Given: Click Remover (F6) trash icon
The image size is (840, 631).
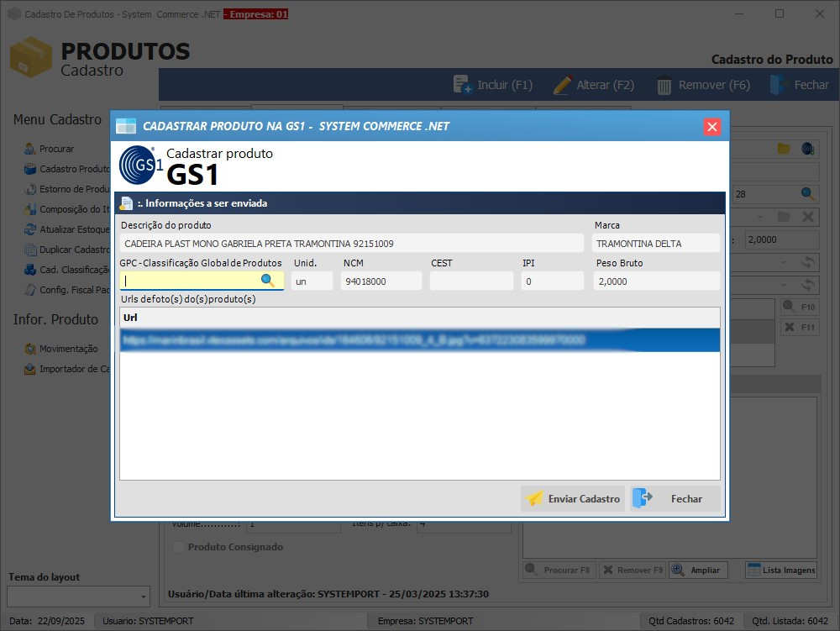Looking at the screenshot, I should click(664, 85).
